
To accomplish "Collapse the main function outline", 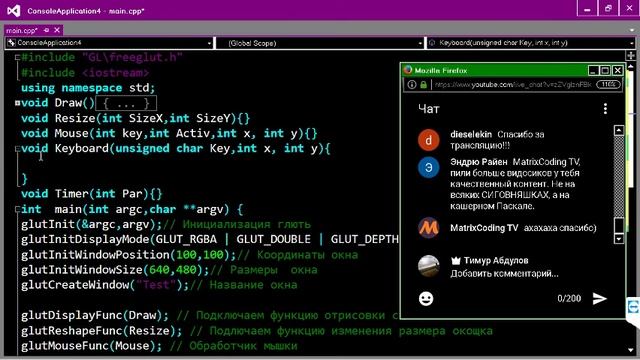I will (x=18, y=209).
